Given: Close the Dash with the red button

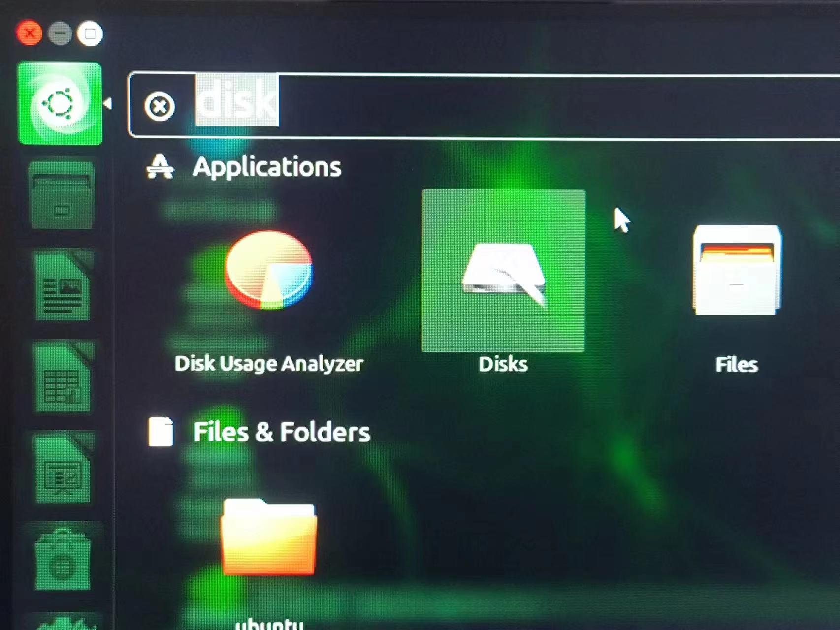Looking at the screenshot, I should click(x=30, y=33).
